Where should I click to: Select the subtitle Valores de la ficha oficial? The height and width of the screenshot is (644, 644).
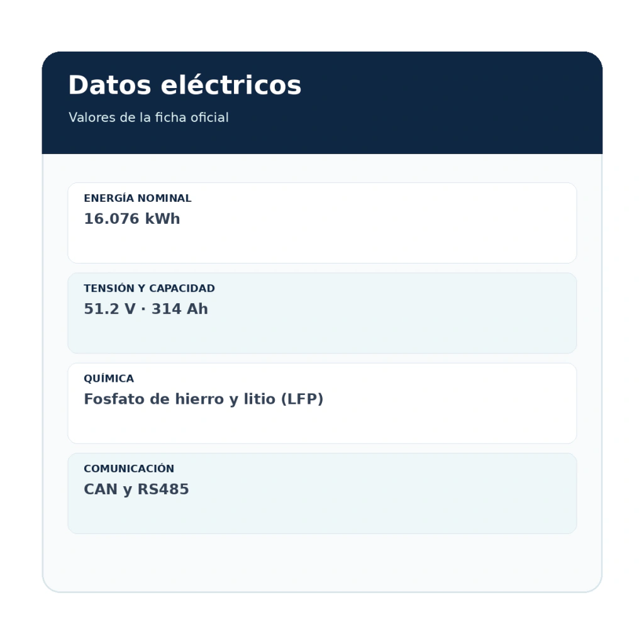[148, 118]
